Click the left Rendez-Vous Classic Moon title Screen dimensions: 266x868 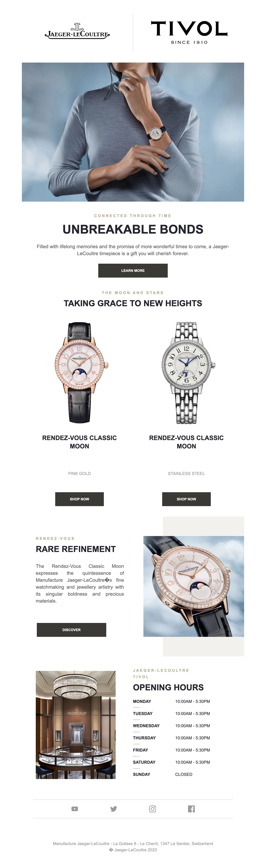80,442
